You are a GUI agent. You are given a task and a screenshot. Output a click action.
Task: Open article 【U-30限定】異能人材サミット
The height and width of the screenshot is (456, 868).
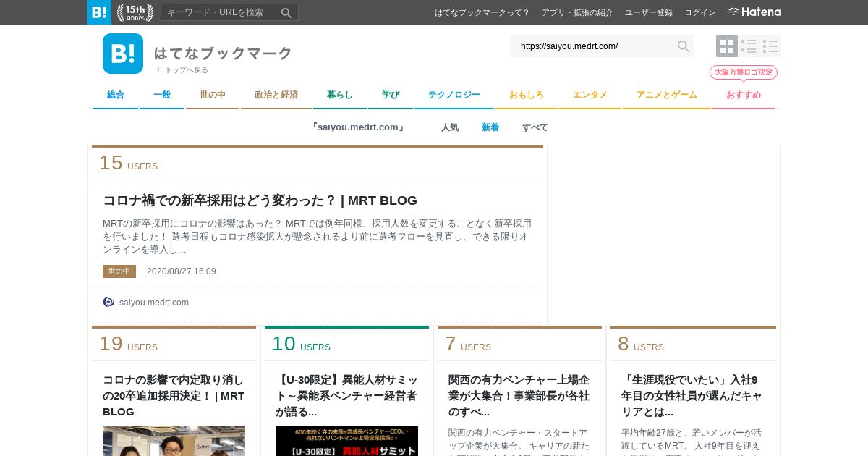point(346,395)
